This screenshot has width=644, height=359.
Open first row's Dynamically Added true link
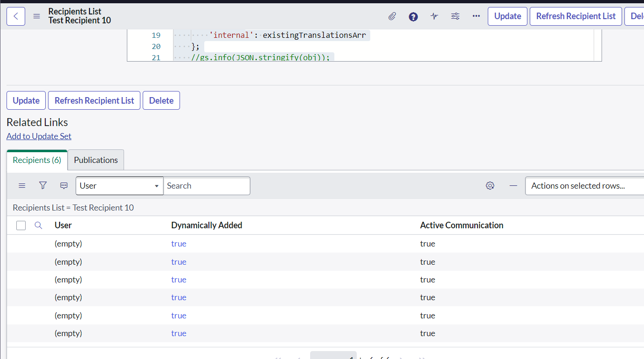pyautogui.click(x=179, y=244)
